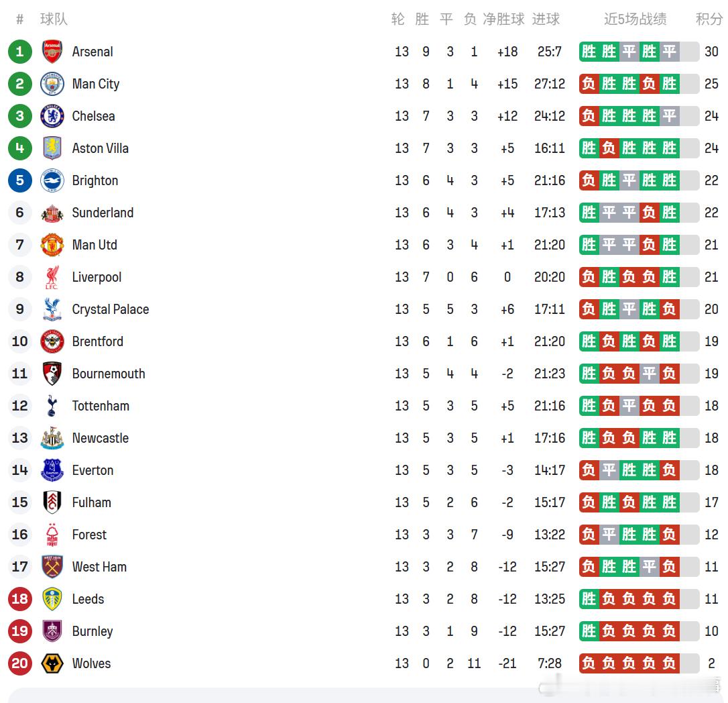The width and height of the screenshot is (728, 703).
Task: Click the green rank 1 badge
Action: (20, 52)
